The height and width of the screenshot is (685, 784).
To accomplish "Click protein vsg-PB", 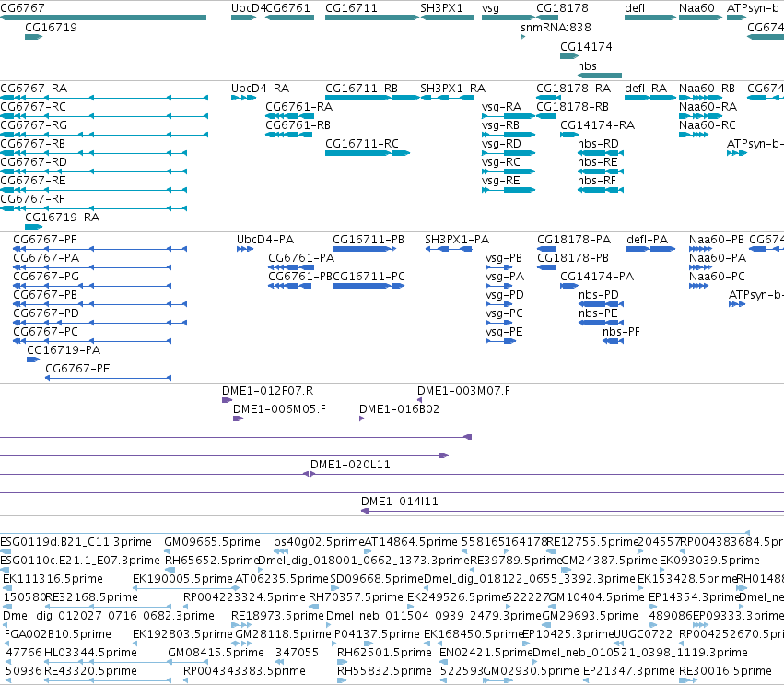I will 499,267.
